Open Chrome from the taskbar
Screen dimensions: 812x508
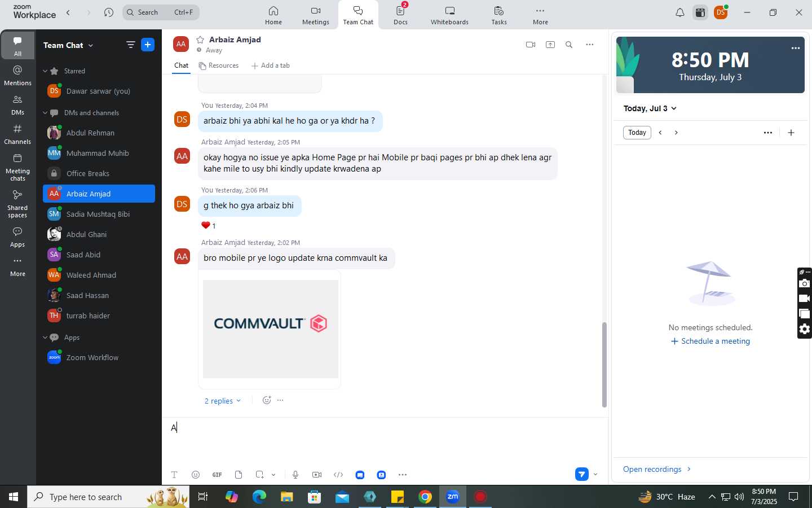click(425, 497)
